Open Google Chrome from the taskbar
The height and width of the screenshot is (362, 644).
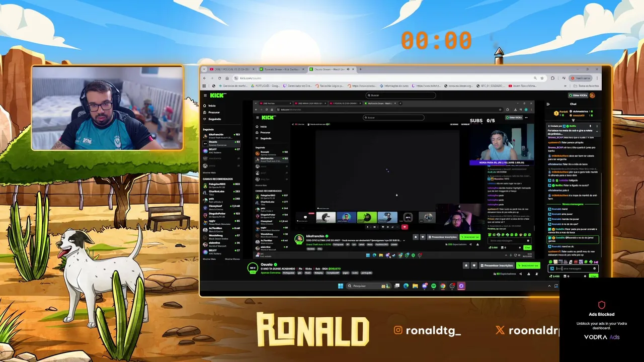click(443, 286)
